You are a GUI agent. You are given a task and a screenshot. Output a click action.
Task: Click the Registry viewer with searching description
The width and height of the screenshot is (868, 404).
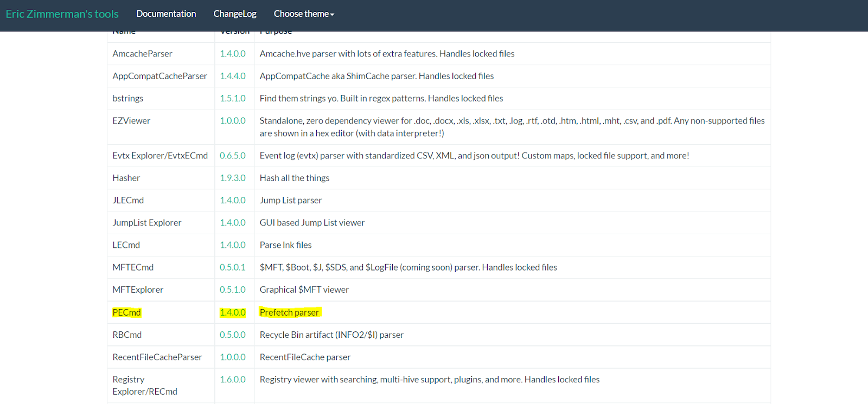tap(430, 379)
